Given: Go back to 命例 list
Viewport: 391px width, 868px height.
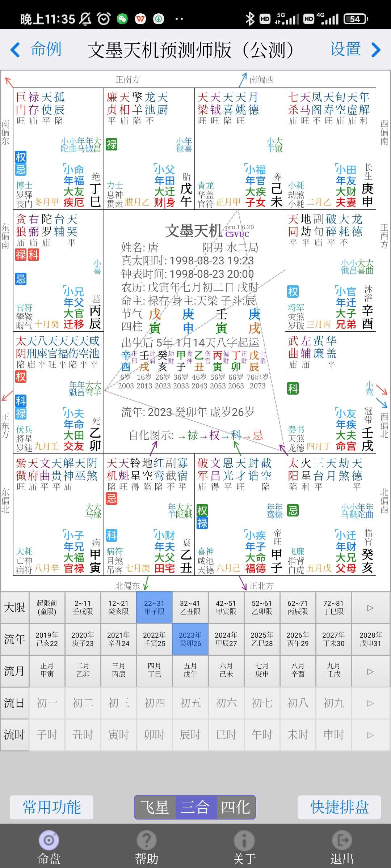Looking at the screenshot, I should tap(46, 49).
